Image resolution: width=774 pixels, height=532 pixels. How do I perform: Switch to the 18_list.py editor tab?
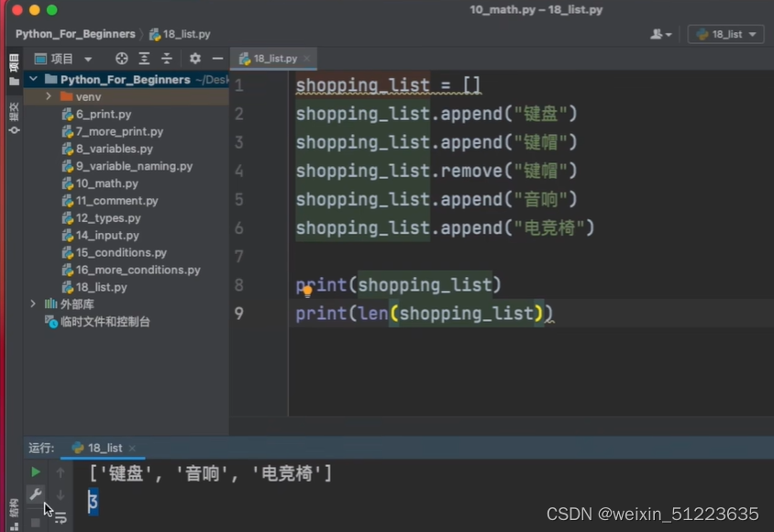coord(272,58)
